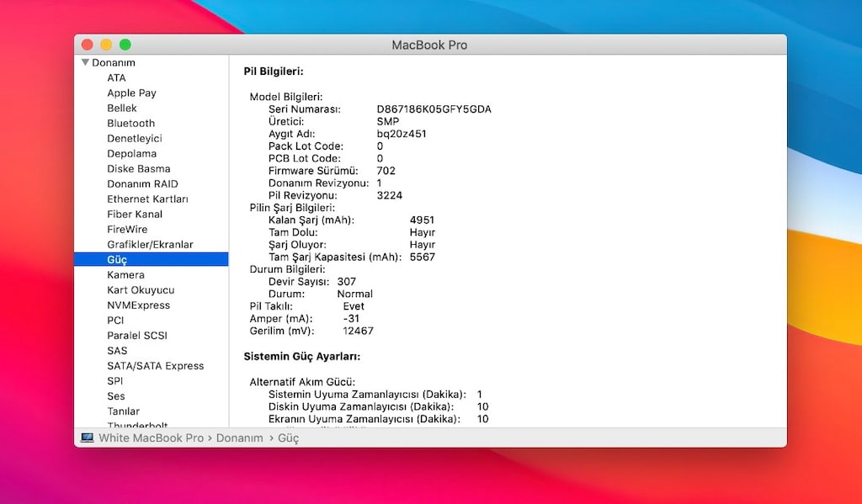
Task: Select Bellek in the hardware list
Action: 121,109
